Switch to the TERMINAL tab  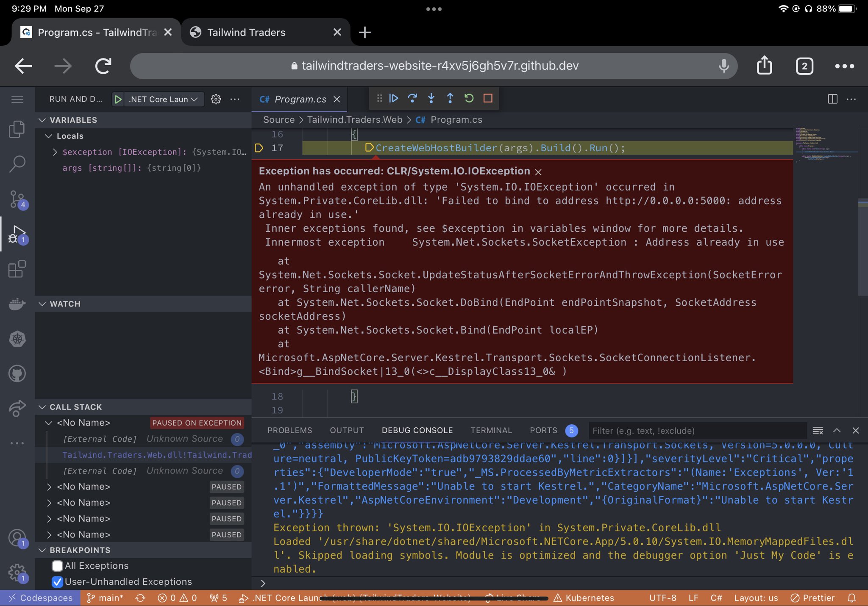(491, 430)
